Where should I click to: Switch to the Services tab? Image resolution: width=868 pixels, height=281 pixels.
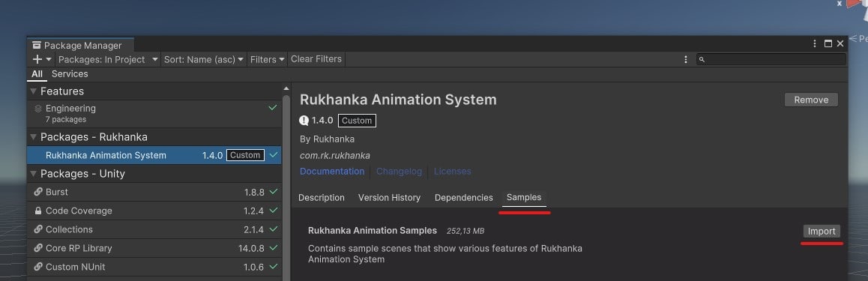tap(70, 74)
